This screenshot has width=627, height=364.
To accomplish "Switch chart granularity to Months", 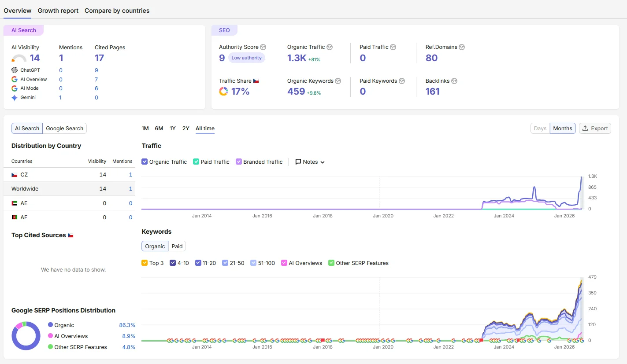I will (563, 129).
